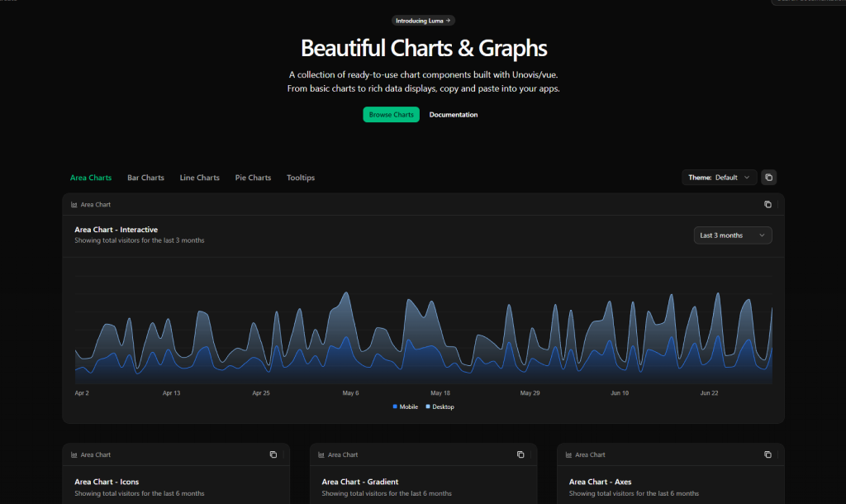846x504 pixels.
Task: Copy code on Area Chart - Icons card
Action: click(273, 454)
